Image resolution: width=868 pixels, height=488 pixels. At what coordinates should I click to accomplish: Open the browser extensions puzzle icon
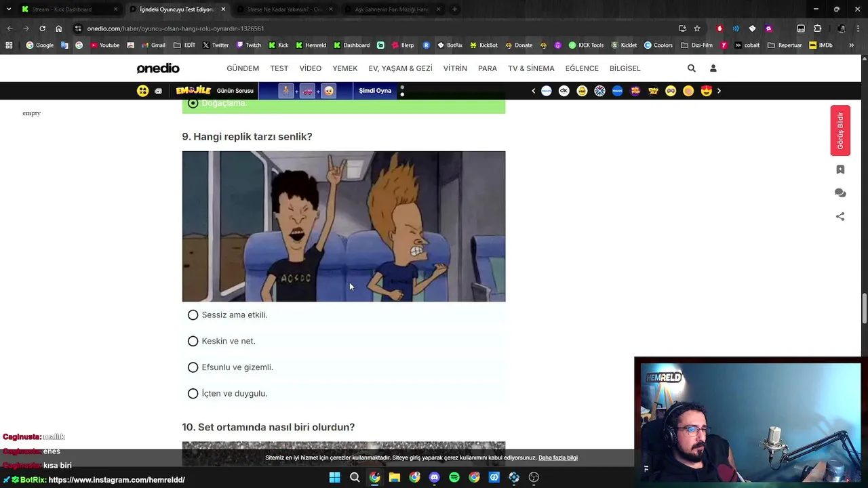coord(817,28)
